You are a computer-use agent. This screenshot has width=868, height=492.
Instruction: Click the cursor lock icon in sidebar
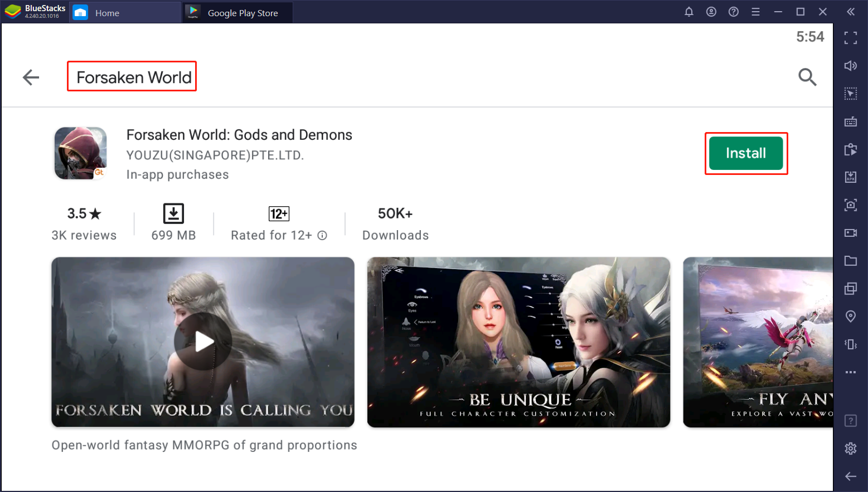(851, 94)
